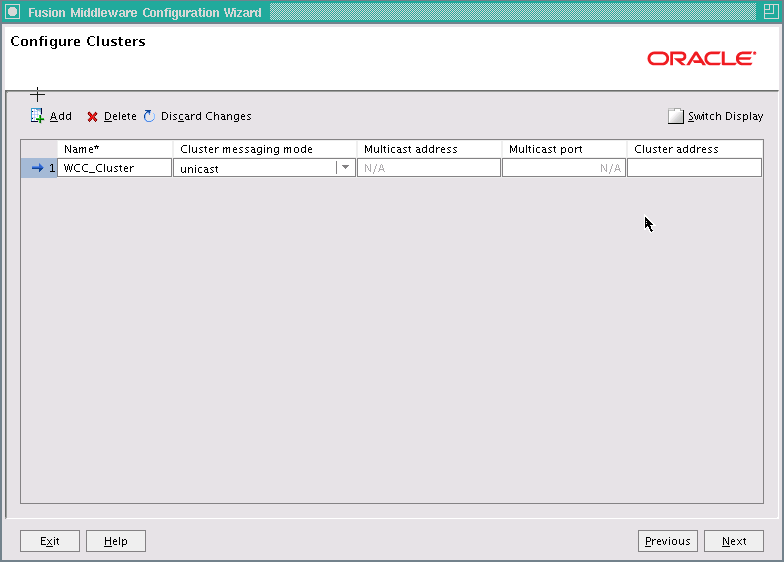This screenshot has height=562, width=784.
Task: Proceed with the Next button
Action: click(x=734, y=541)
